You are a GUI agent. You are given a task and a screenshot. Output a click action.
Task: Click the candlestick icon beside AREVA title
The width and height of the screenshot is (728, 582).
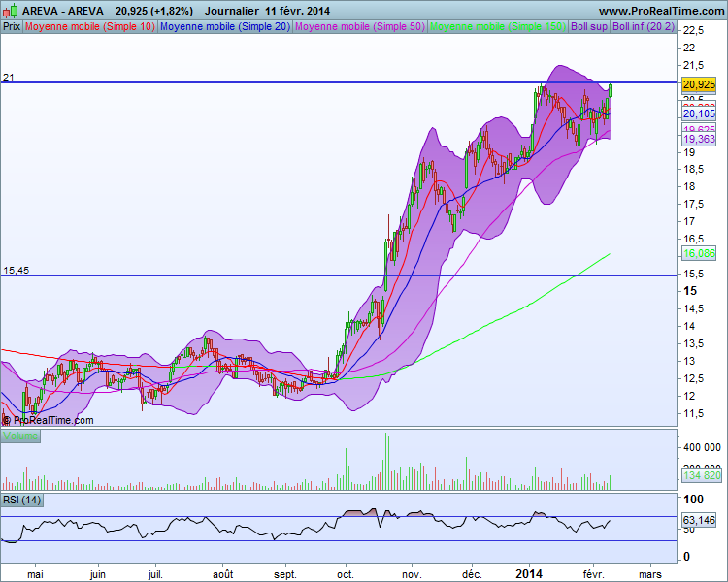pos(11,11)
